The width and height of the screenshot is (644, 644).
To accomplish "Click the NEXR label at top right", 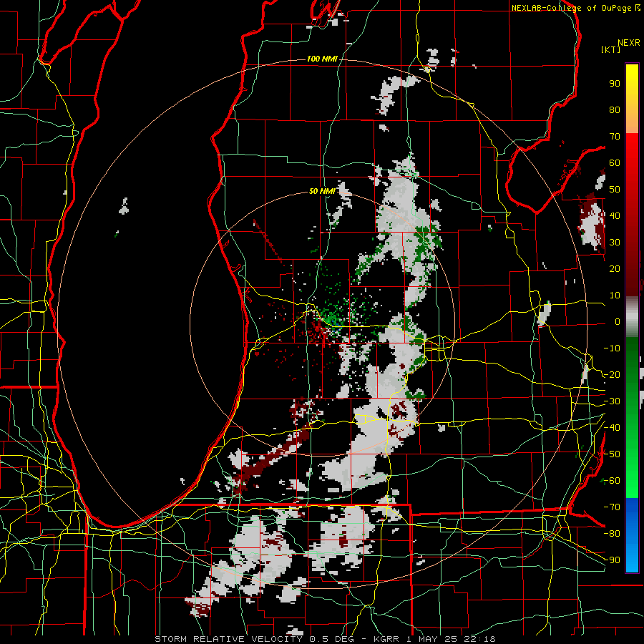I will 629,43.
